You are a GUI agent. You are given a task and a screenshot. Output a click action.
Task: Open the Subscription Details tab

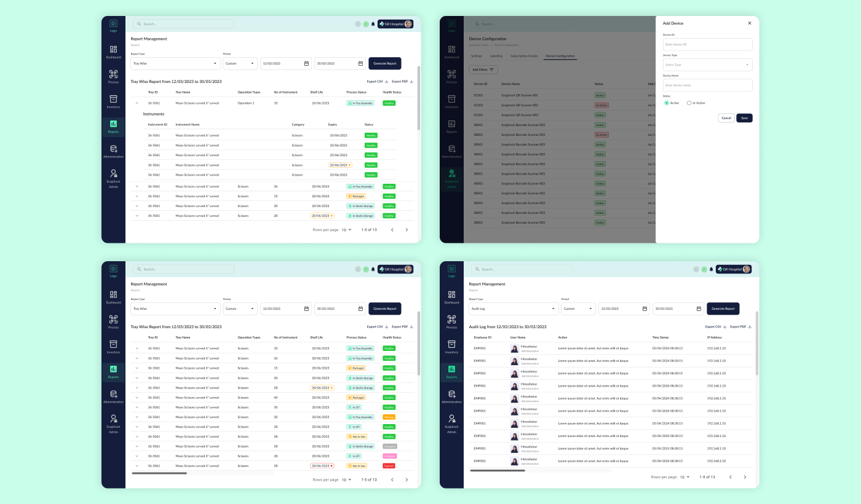click(525, 55)
